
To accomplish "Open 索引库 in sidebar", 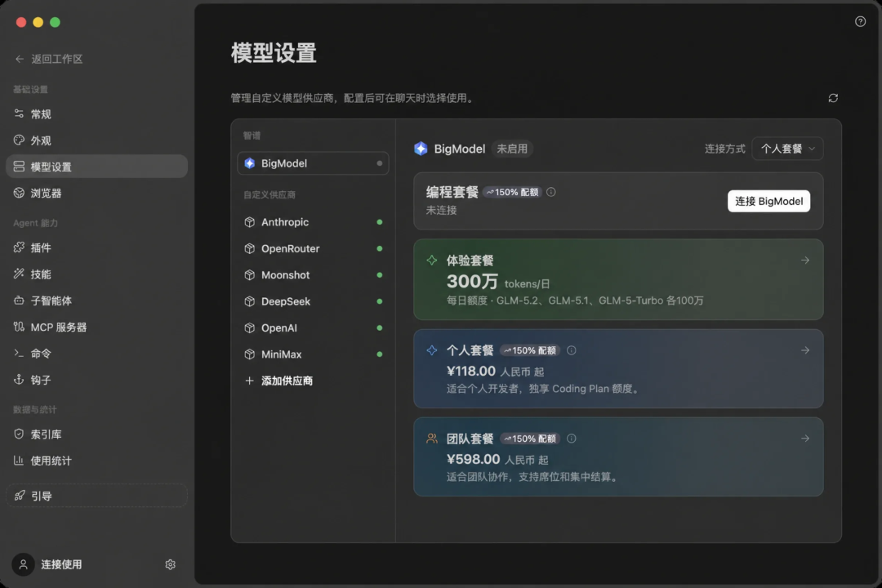I will tap(96, 434).
